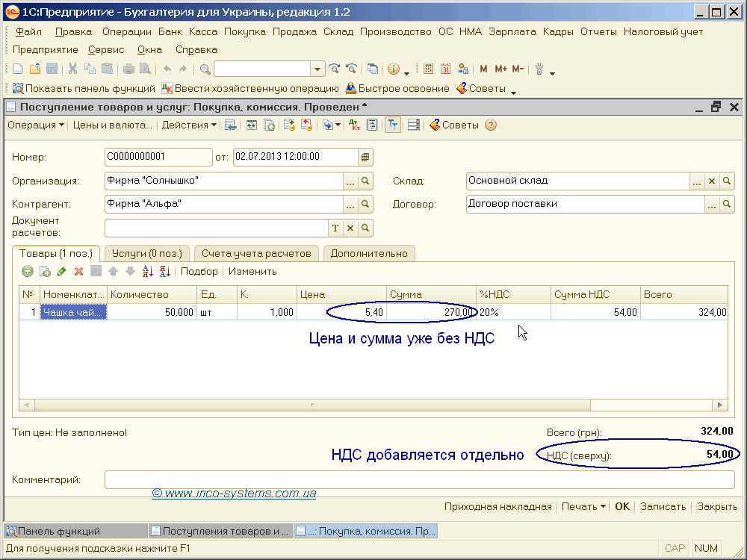
Task: Open selection list for Контрагент via ellipsis
Action: (x=350, y=204)
